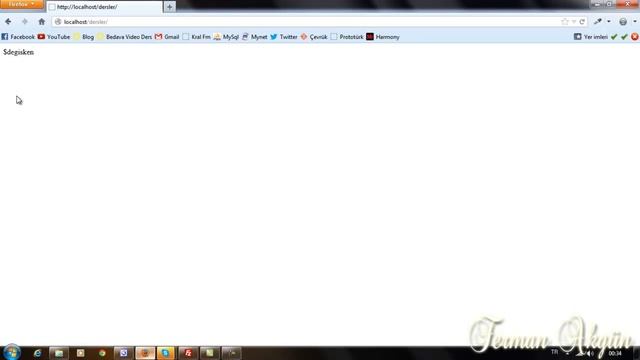Open Chrome from the taskbar

(x=102, y=353)
